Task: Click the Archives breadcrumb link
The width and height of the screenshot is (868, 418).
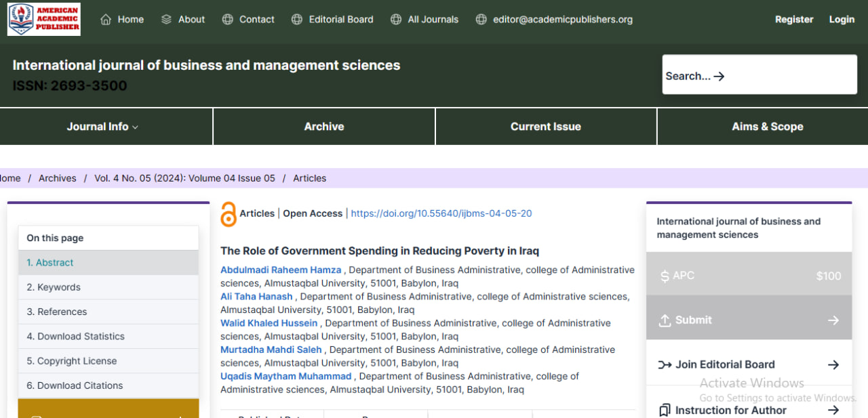Action: [58, 178]
